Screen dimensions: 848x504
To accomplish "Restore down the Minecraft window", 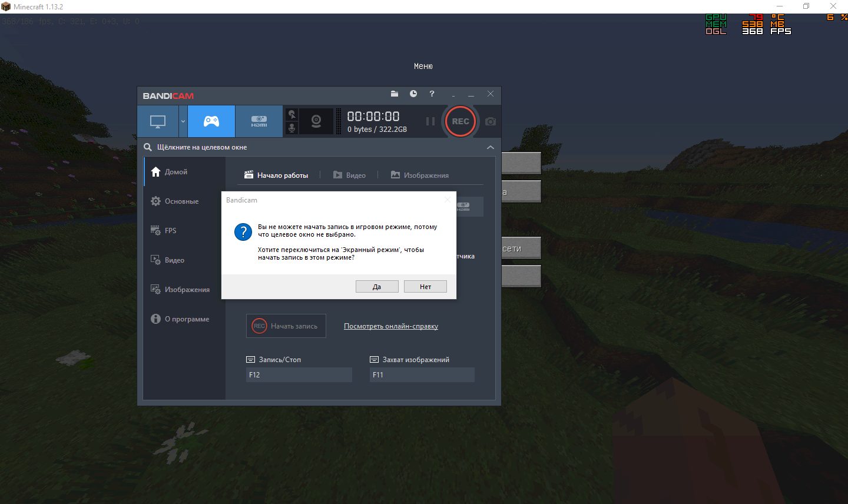I will (806, 6).
